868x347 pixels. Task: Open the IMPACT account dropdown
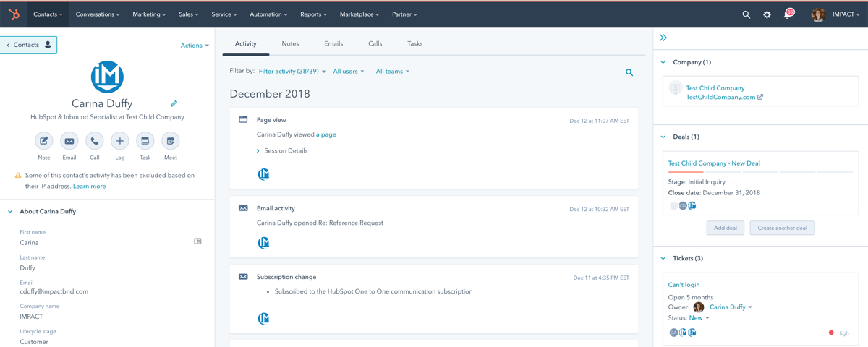click(846, 14)
